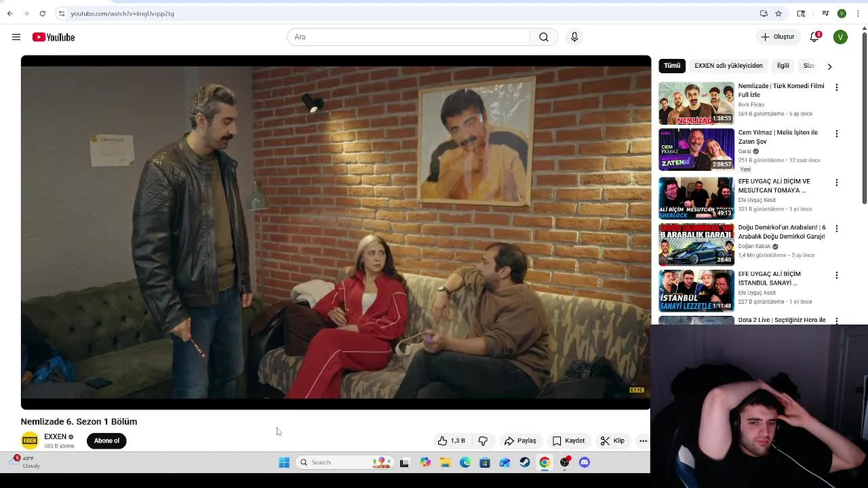Subscribe with the Abone ol button
The width and height of the screenshot is (868, 488).
[106, 441]
